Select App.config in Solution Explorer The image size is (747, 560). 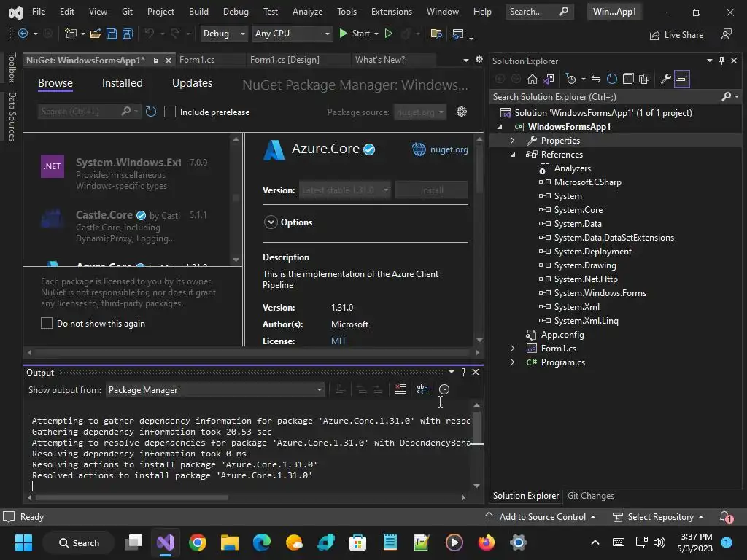point(562,334)
